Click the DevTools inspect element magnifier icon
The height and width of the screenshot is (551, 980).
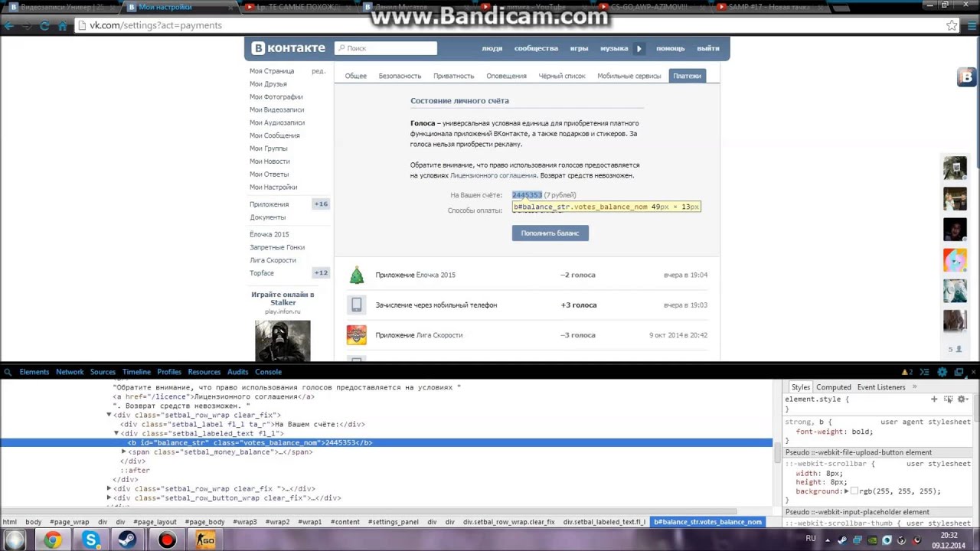(8, 372)
